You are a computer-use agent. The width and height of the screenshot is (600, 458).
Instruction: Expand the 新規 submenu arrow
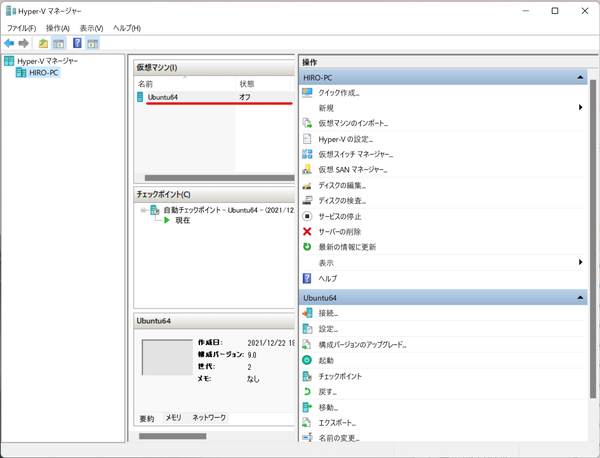point(580,108)
